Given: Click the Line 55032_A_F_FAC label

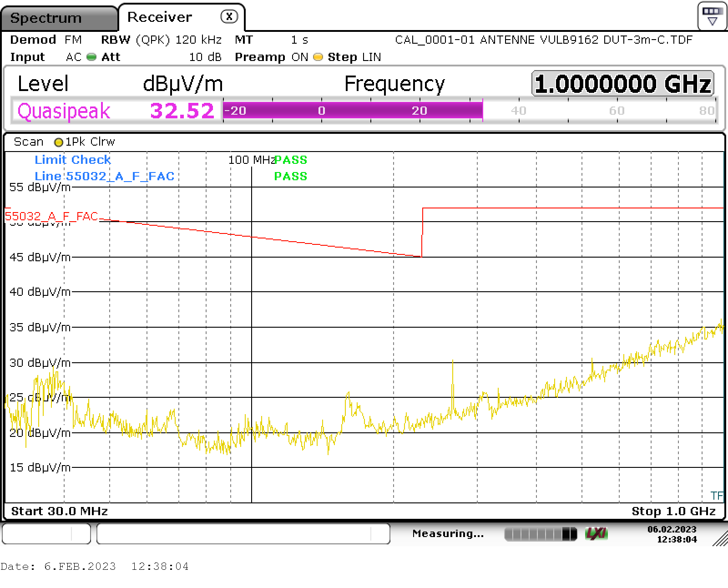Looking at the screenshot, I should [105, 176].
